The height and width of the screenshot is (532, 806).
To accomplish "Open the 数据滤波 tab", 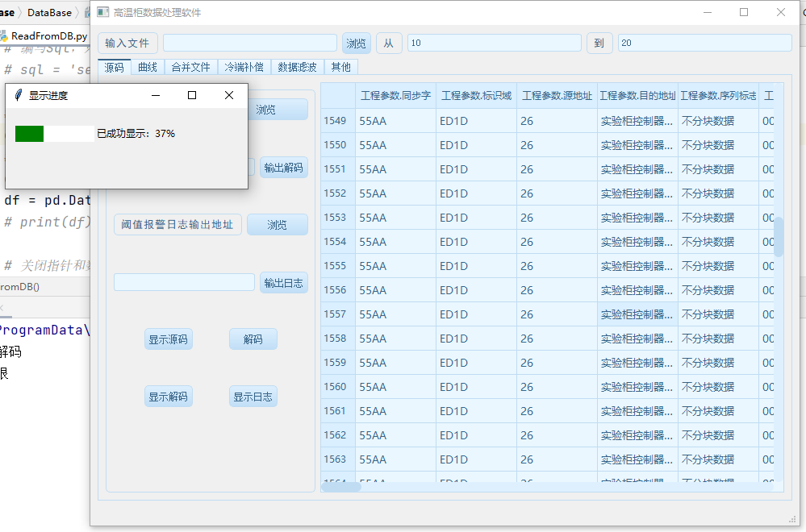I will point(296,67).
